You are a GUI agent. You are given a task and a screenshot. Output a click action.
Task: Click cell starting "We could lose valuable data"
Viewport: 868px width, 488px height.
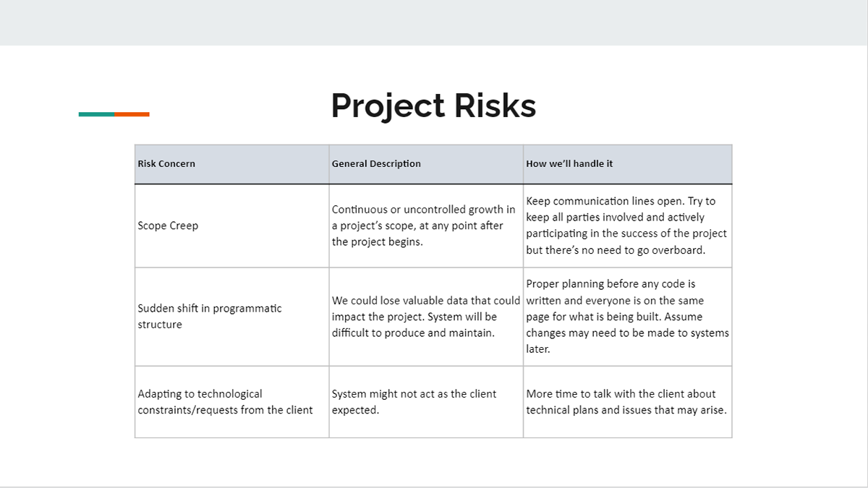click(425, 317)
